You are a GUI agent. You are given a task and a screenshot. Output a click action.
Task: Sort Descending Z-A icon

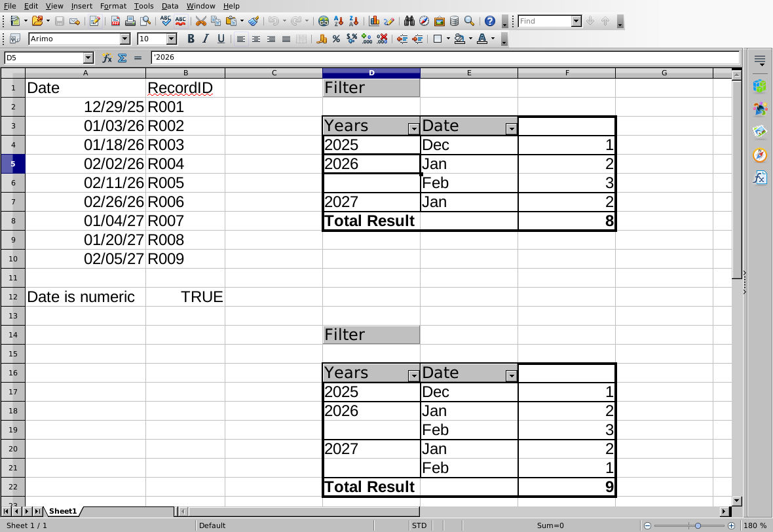point(354,21)
